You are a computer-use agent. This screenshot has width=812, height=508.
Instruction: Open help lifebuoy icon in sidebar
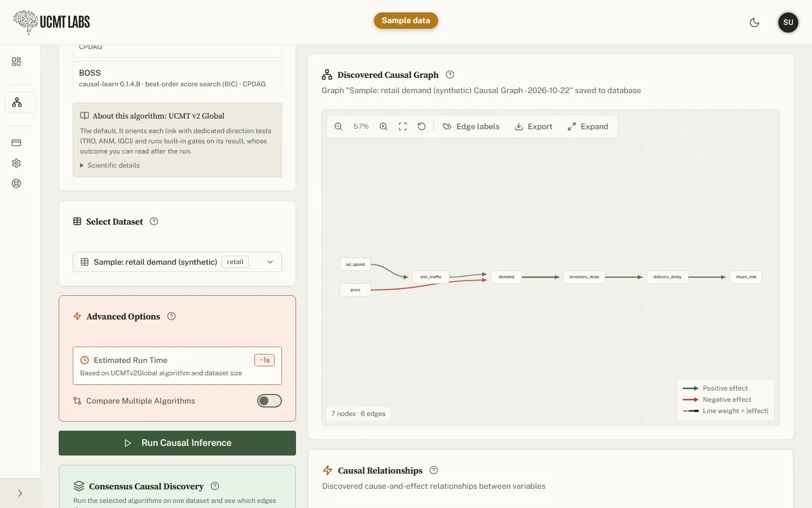[16, 183]
